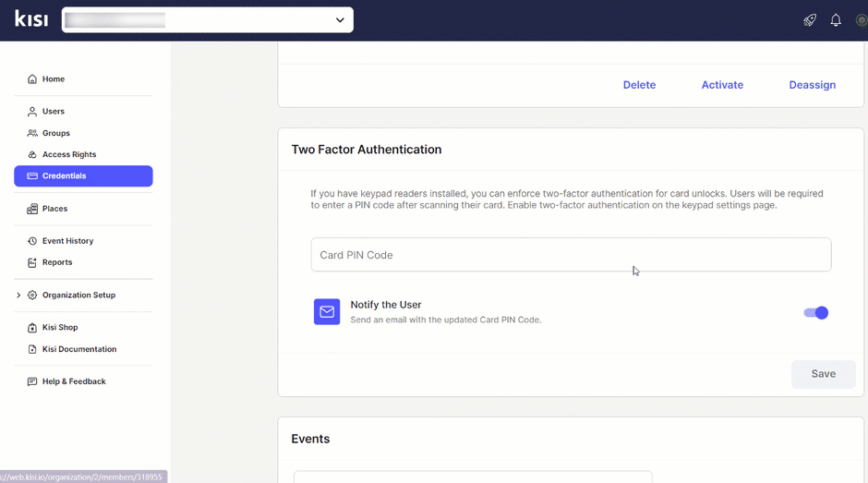Viewport: 868px width, 483px height.
Task: Click Activate card action
Action: (x=722, y=85)
